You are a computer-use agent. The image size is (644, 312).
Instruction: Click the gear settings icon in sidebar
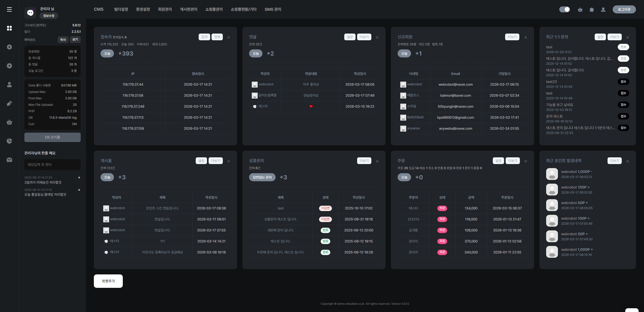[9, 66]
